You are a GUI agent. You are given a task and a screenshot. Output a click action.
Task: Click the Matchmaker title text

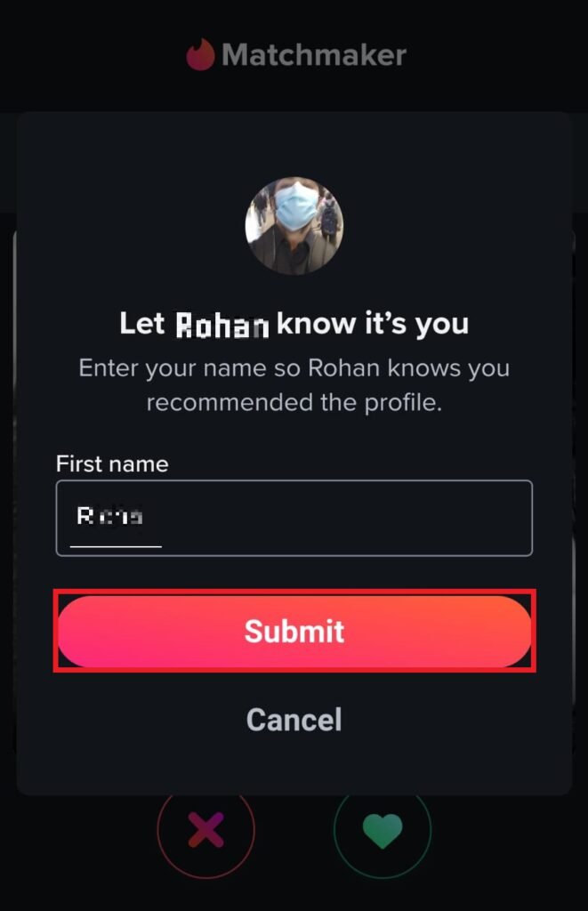click(x=314, y=55)
